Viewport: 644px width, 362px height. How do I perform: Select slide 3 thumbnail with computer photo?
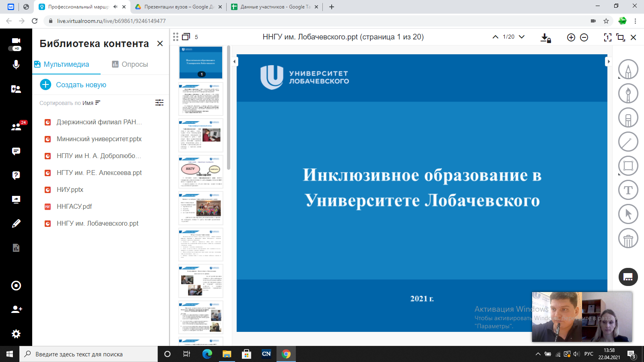201,136
